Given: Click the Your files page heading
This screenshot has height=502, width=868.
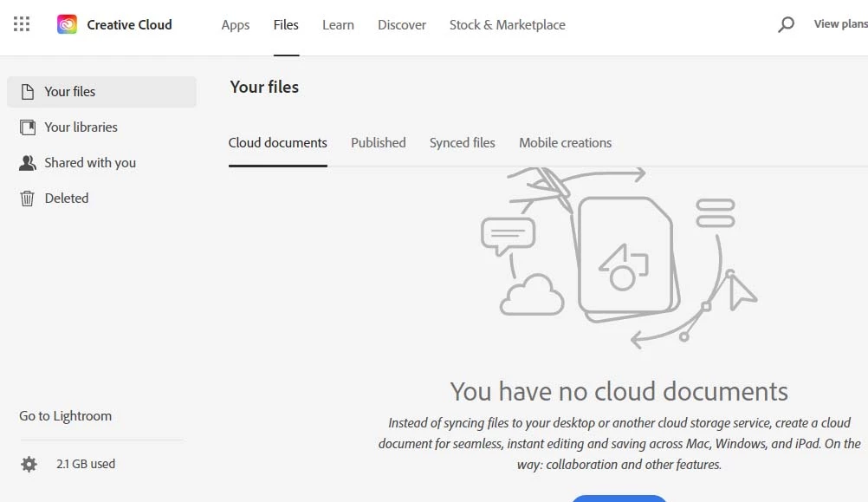Looking at the screenshot, I should click(264, 87).
